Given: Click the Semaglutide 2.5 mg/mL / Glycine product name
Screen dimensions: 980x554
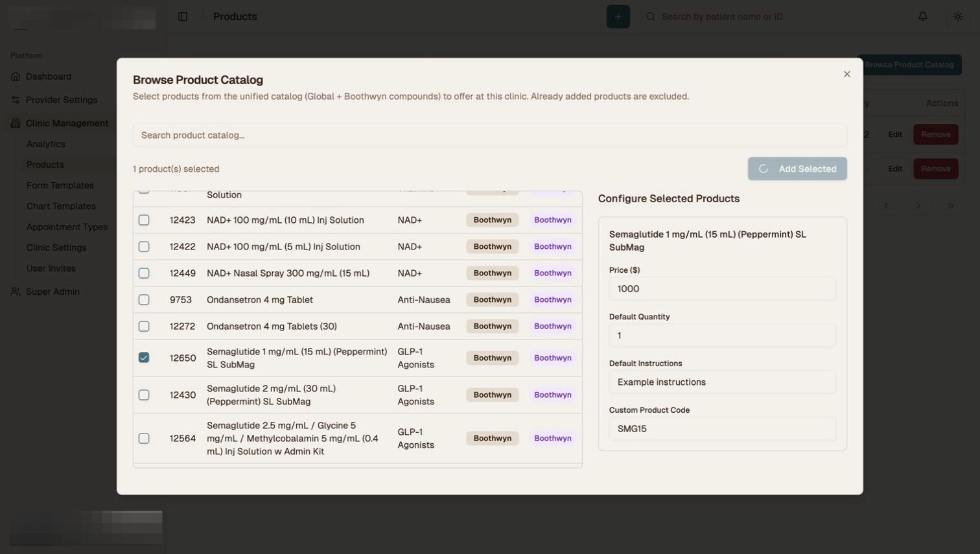Looking at the screenshot, I should pyautogui.click(x=292, y=439).
